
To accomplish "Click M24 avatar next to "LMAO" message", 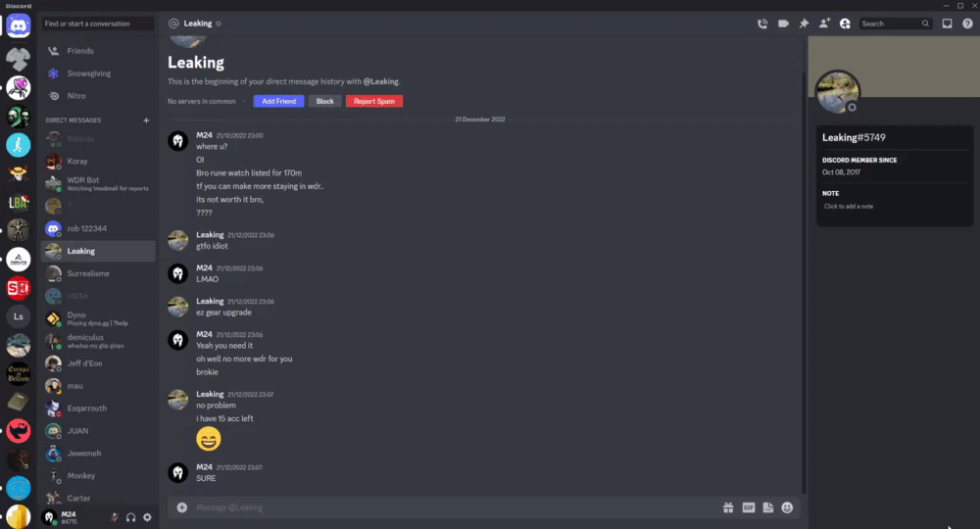I will tap(178, 273).
